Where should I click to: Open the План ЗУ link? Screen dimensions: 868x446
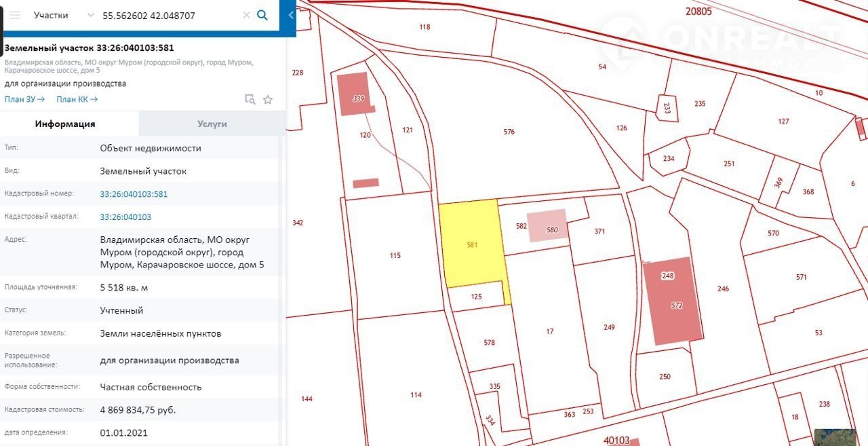click(x=24, y=100)
